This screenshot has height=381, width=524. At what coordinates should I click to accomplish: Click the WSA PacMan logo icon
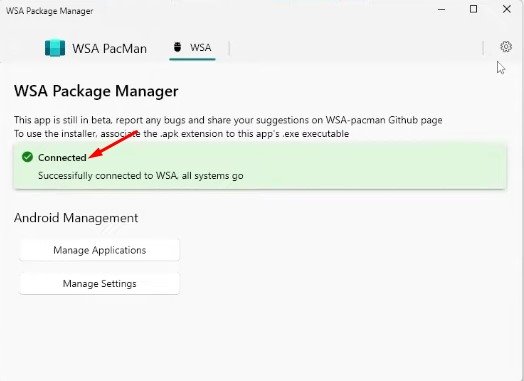(x=55, y=48)
